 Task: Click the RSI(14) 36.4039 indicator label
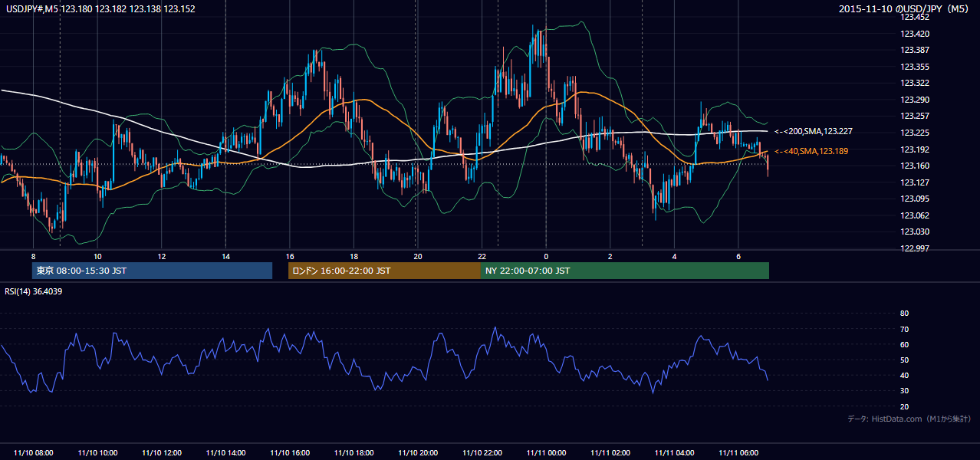tap(34, 291)
